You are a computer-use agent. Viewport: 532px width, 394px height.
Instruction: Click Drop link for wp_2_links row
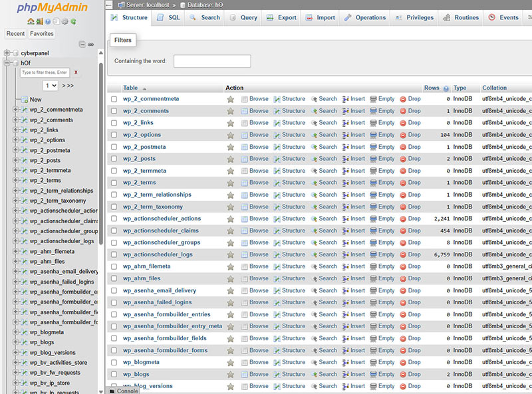(x=410, y=123)
